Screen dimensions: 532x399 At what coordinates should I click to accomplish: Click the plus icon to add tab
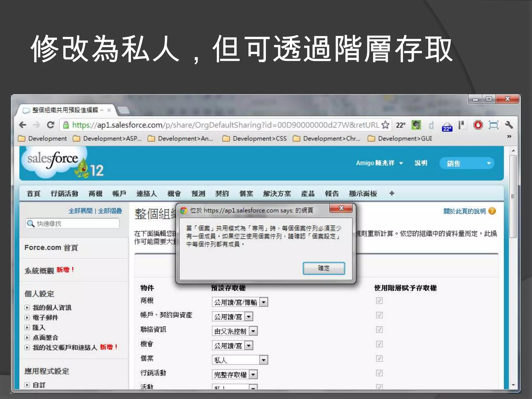[392, 193]
